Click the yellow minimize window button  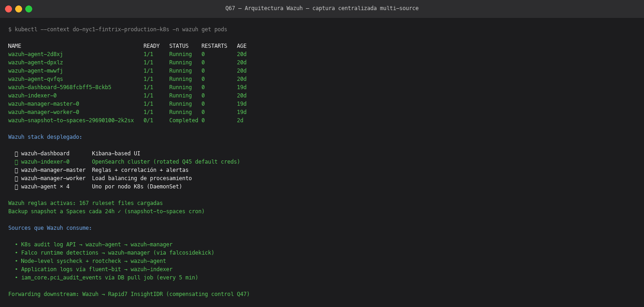18,9
